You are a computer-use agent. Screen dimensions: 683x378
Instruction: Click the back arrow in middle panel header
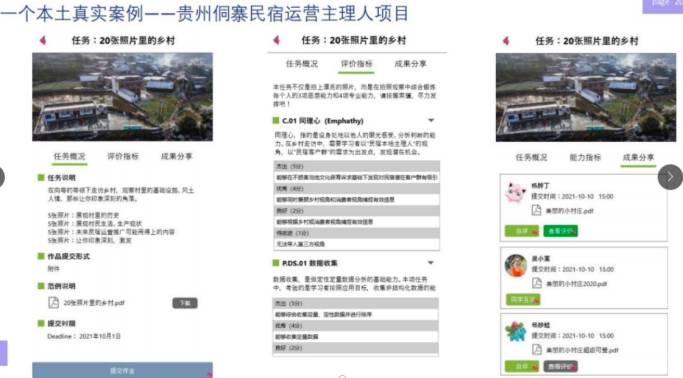click(x=277, y=40)
